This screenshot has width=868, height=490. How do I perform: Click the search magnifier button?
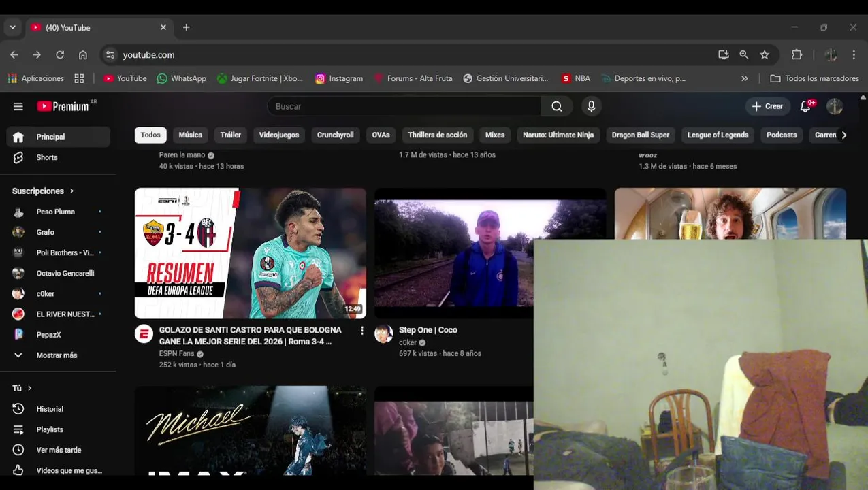557,106
